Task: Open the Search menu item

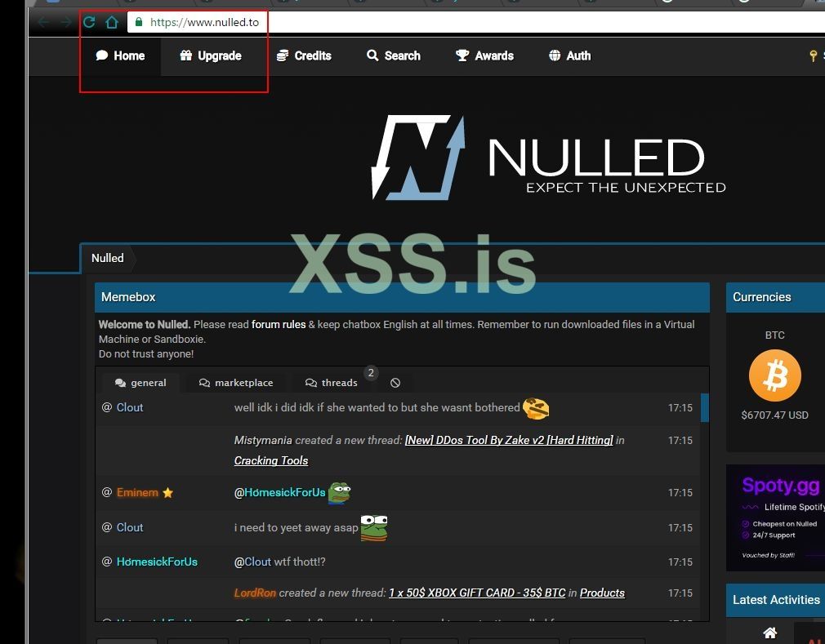Action: (x=394, y=56)
